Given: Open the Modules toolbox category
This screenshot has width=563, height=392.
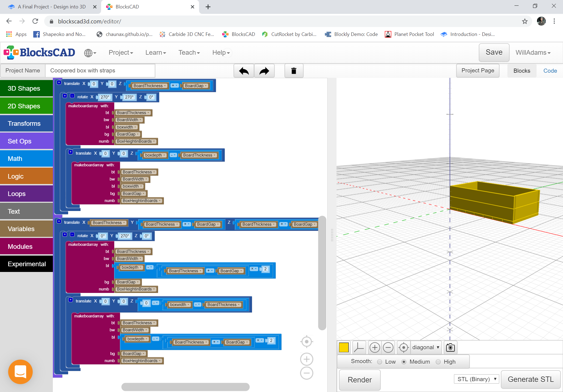Looking at the screenshot, I should pyautogui.click(x=26, y=247).
